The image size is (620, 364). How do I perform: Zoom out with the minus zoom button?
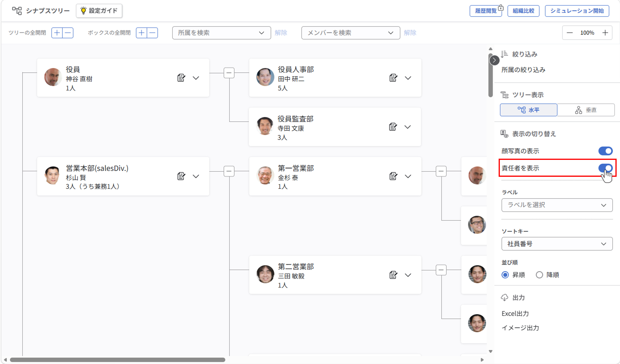pyautogui.click(x=570, y=33)
